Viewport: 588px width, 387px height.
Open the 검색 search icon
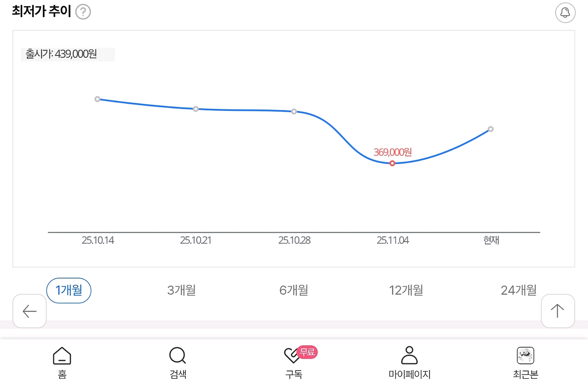[x=177, y=356]
